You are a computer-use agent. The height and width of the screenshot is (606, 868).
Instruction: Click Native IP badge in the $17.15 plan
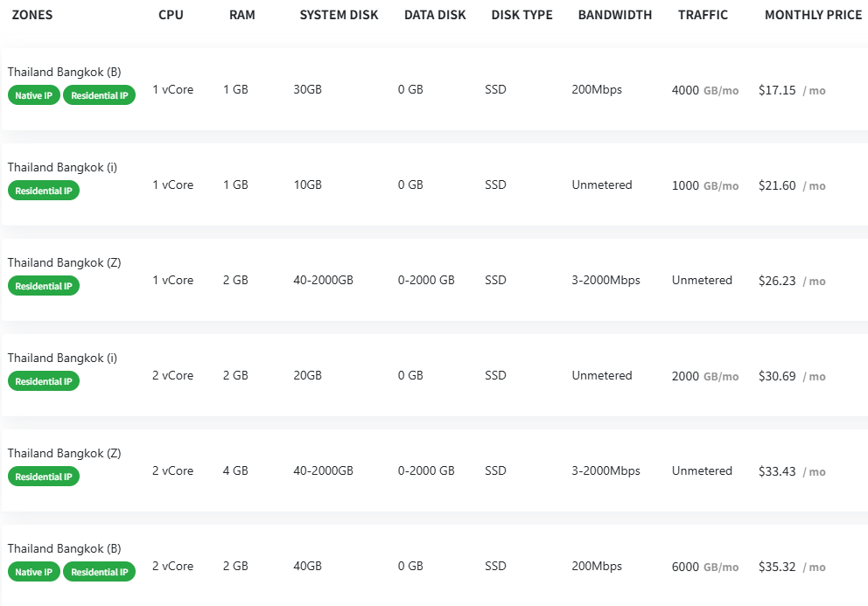coord(34,95)
